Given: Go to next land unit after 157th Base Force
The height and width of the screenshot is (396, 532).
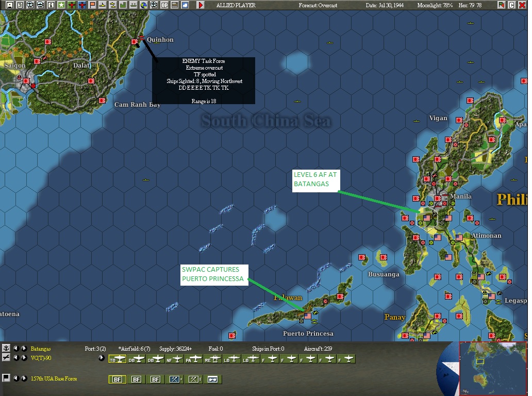Looking at the screenshot, I should coord(24,378).
